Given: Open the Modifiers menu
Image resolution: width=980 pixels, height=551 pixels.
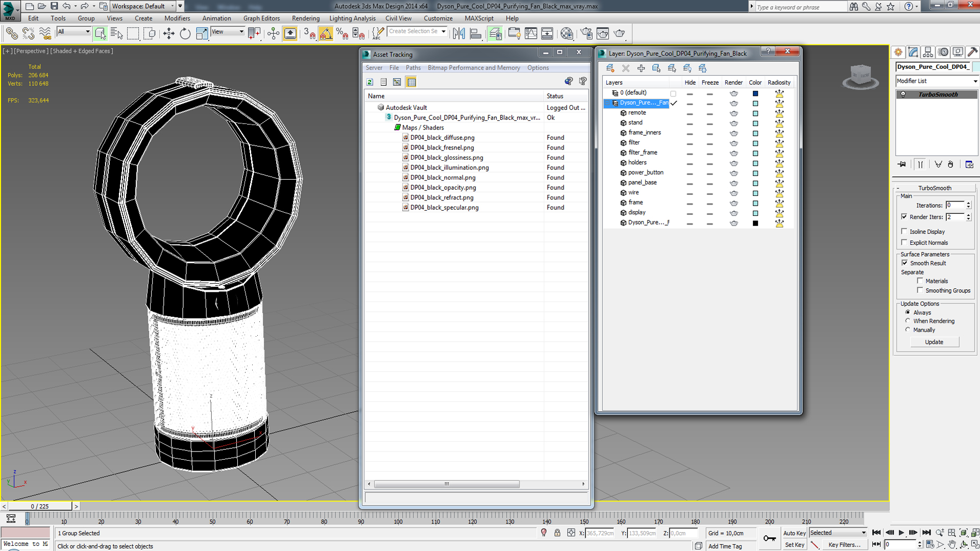Looking at the screenshot, I should point(177,18).
